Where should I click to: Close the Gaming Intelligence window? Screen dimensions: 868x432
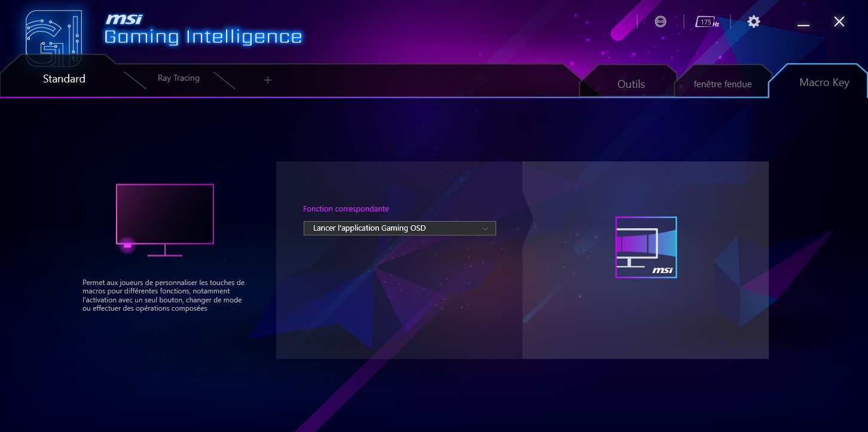tap(839, 22)
